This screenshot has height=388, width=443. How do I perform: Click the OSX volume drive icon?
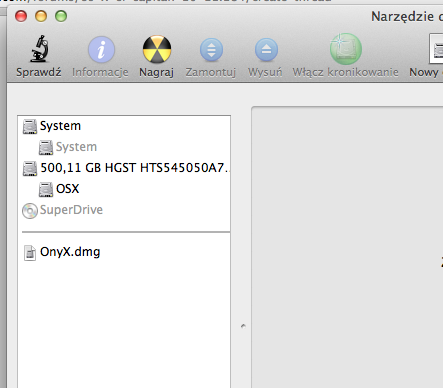coord(46,190)
